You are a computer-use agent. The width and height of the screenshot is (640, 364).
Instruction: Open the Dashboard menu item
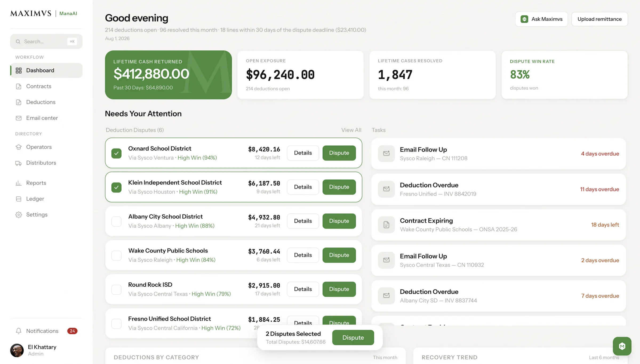pos(46,70)
